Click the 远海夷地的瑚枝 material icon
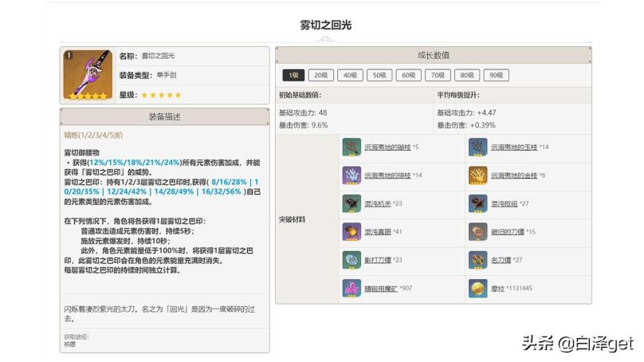Viewport: 644px width, 362px height. coord(351,148)
